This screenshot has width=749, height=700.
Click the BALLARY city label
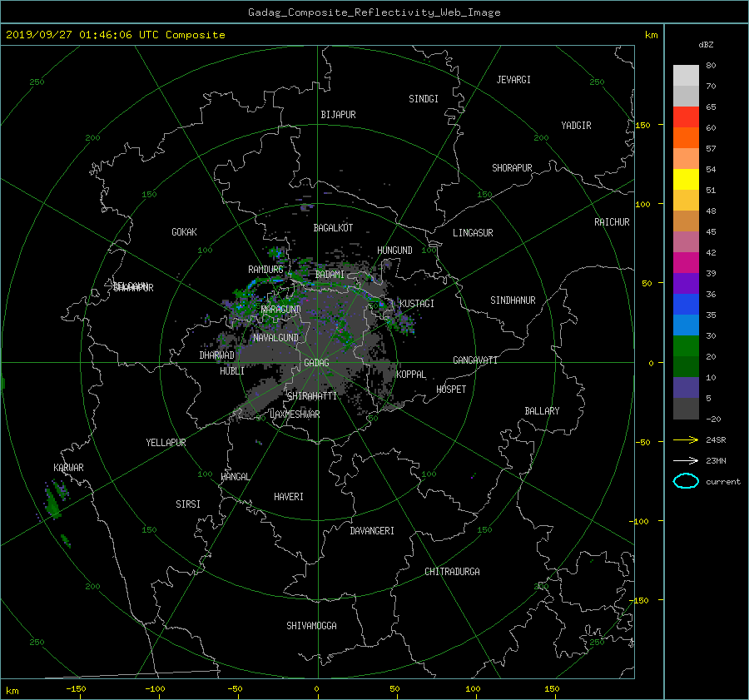[542, 411]
